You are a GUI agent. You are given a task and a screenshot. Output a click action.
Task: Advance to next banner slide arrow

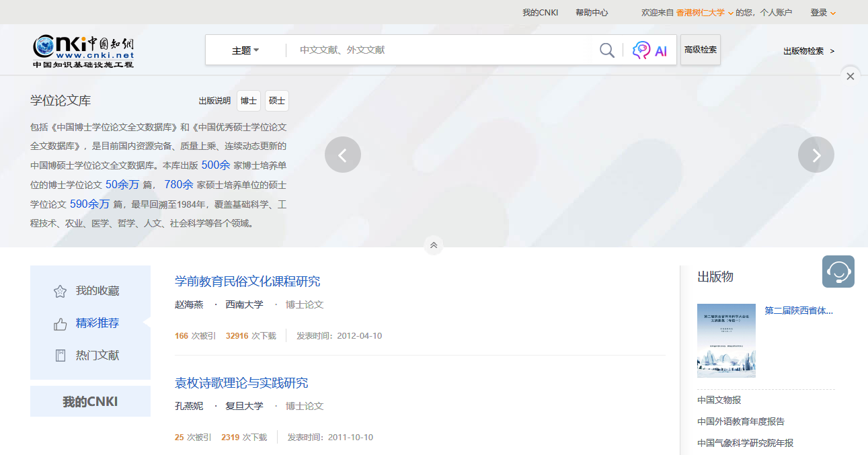[x=816, y=155]
